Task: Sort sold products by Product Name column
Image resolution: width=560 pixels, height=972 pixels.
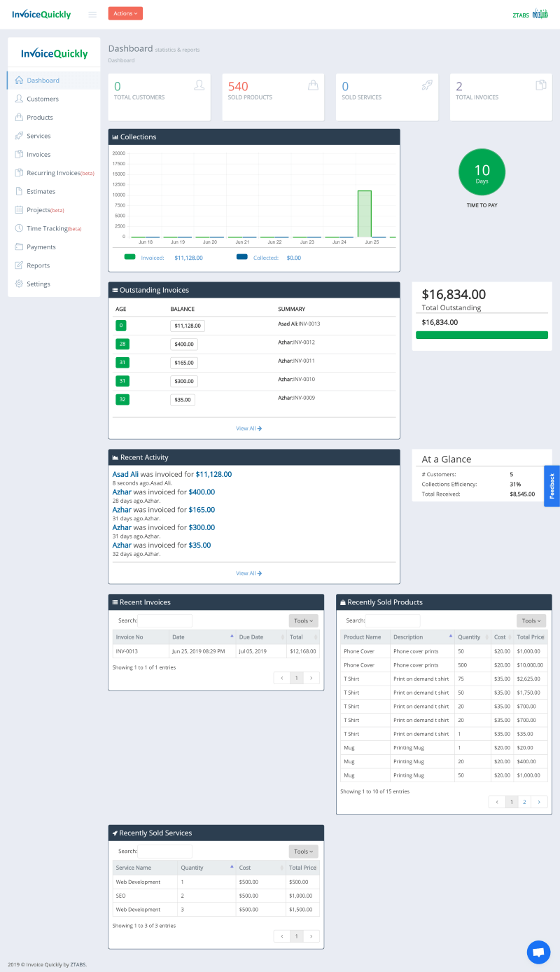Action: tap(365, 637)
